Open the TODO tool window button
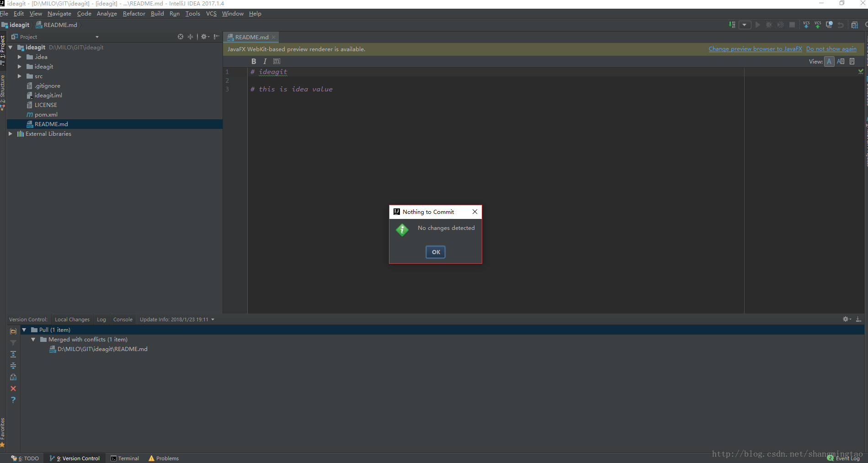Image resolution: width=868 pixels, height=463 pixels. [x=25, y=458]
